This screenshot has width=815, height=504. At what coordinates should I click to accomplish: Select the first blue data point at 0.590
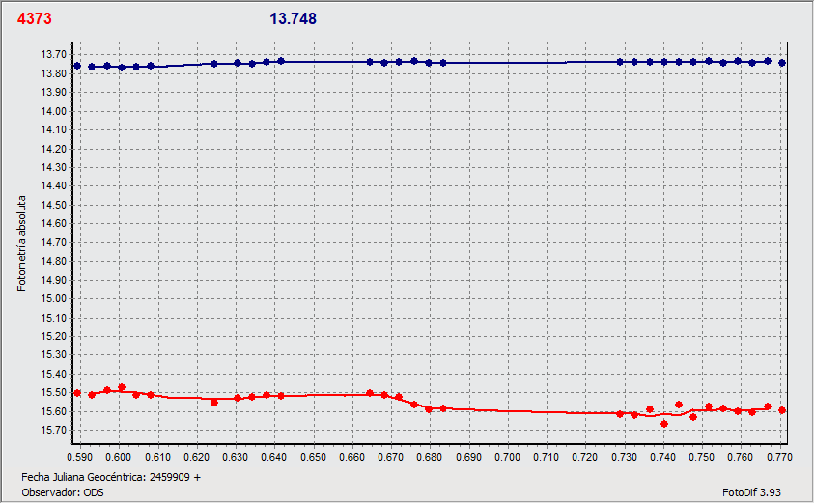click(x=77, y=66)
